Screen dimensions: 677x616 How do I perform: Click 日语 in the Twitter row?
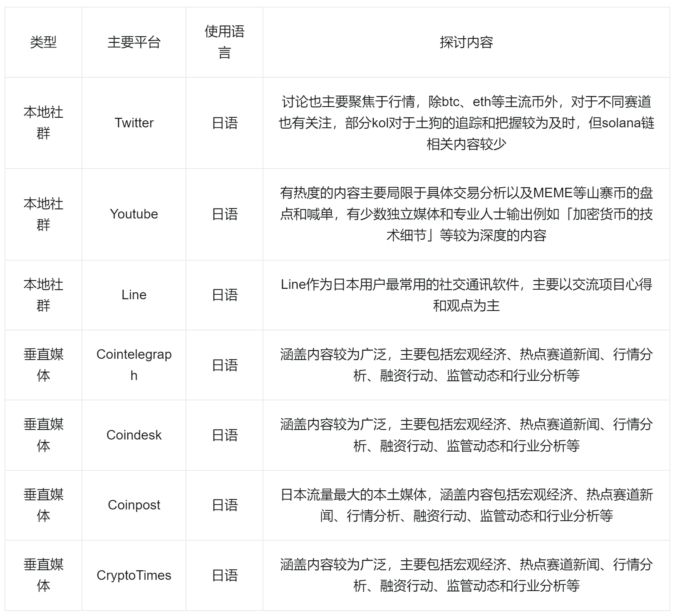[x=225, y=123]
